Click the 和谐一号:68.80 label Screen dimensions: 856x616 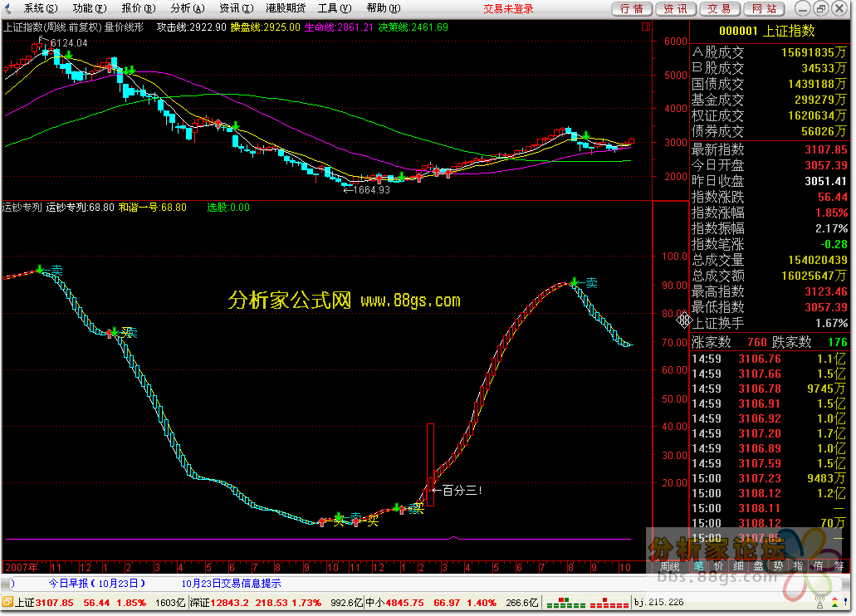(x=152, y=208)
